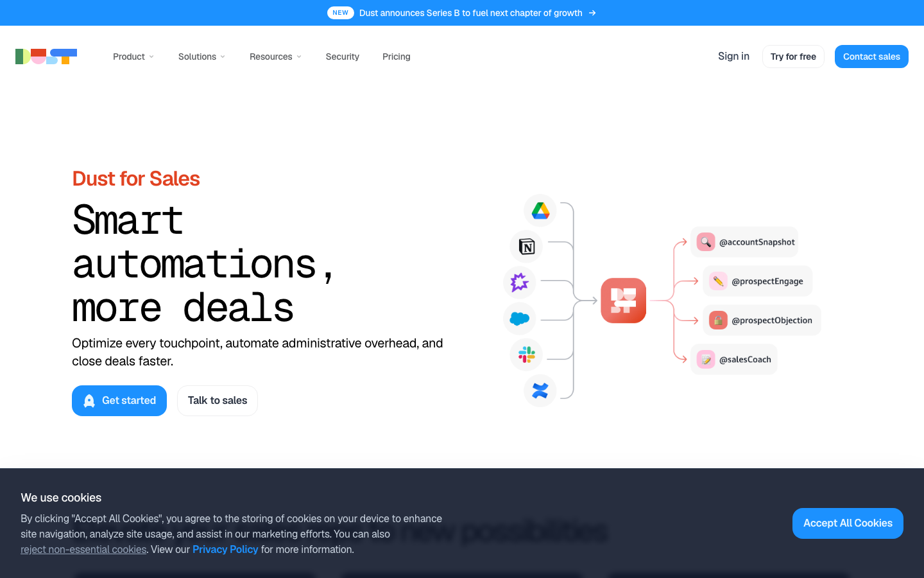The height and width of the screenshot is (578, 924).
Task: Expand the Solutions dropdown menu
Action: [201, 57]
